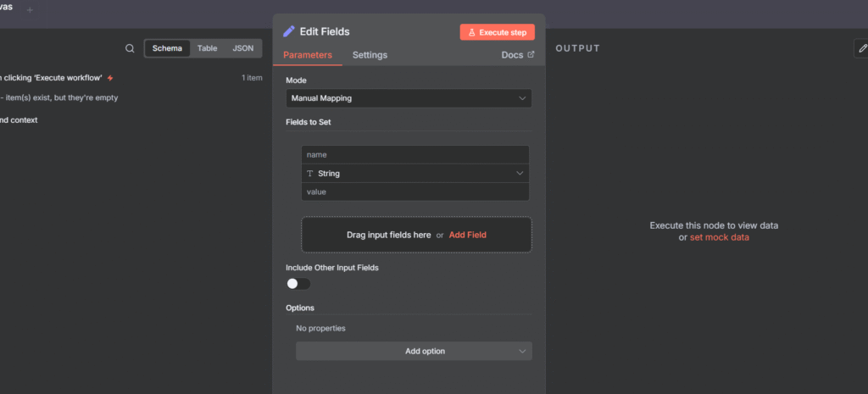
Task: Open the Mode dropdown showing Manual Mapping
Action: (x=409, y=98)
